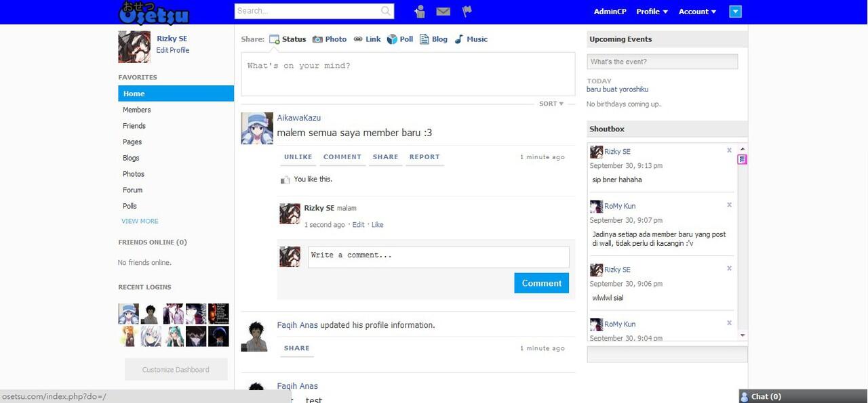This screenshot has width=868, height=403.
Task: Click SHARE on Faqih Anas profile update
Action: point(297,348)
